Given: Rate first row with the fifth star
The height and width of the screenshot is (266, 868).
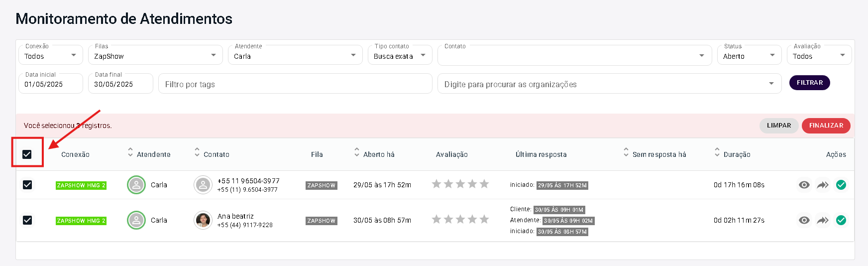Looking at the screenshot, I should click(x=484, y=184).
